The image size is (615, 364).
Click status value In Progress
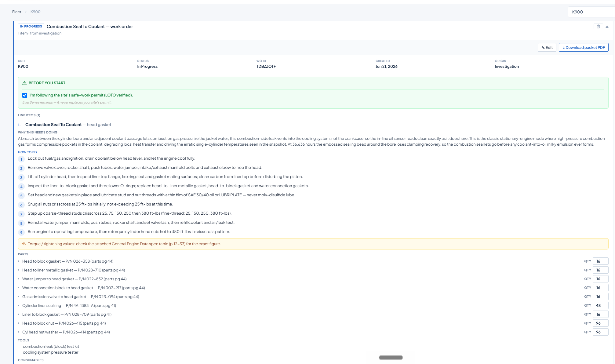point(147,66)
